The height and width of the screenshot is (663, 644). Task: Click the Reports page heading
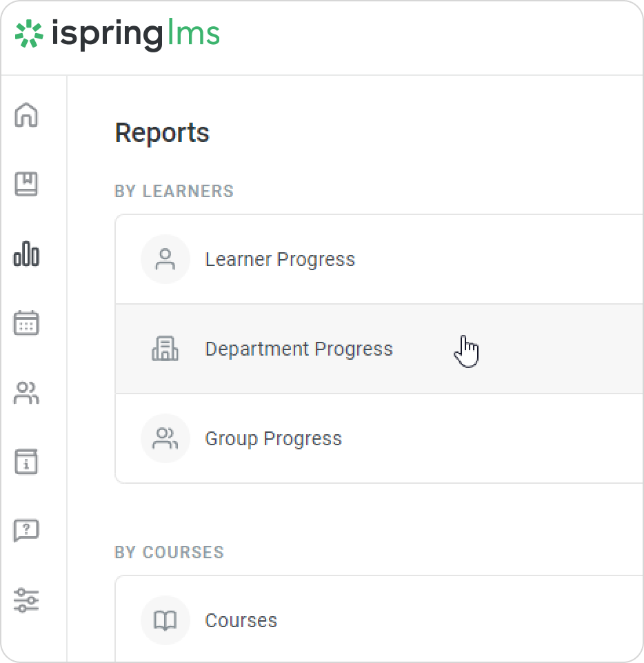(162, 133)
